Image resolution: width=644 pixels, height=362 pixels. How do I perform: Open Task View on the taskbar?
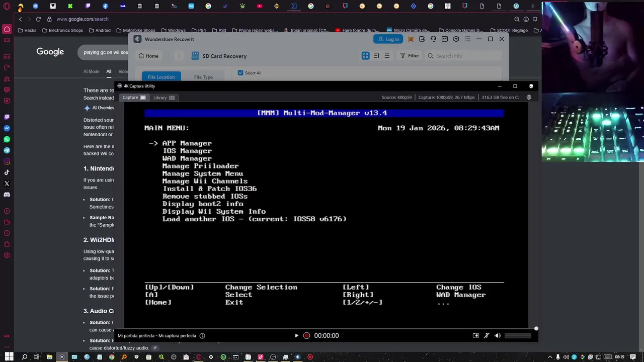[36, 357]
